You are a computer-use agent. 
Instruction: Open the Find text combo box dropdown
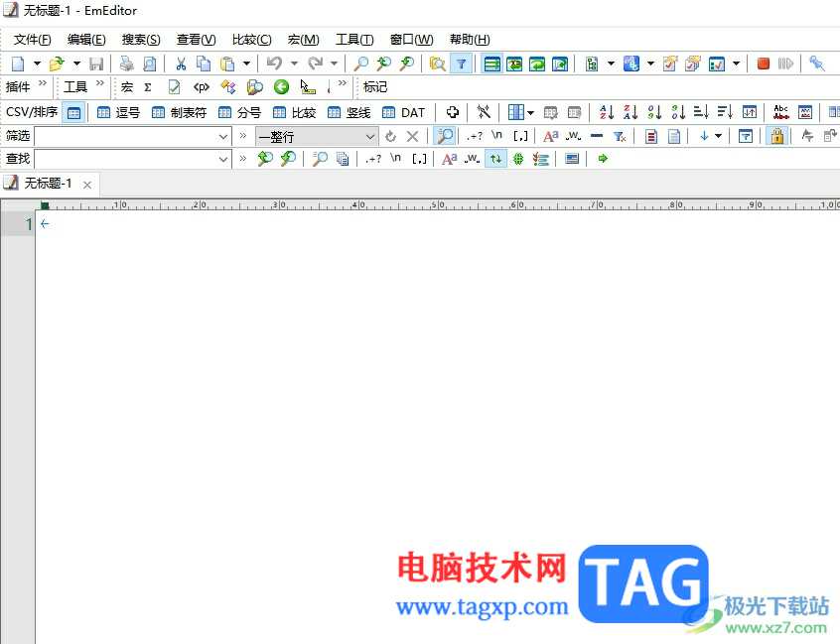coord(223,159)
